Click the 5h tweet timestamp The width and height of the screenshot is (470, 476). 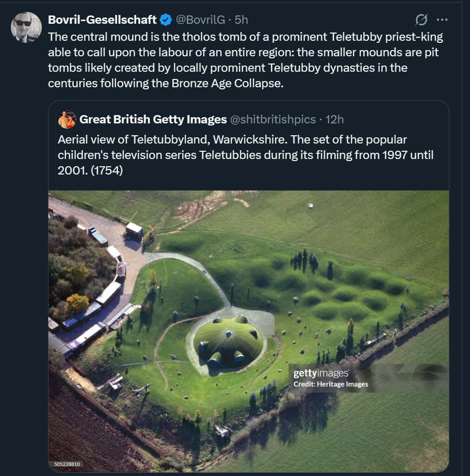[x=241, y=20]
